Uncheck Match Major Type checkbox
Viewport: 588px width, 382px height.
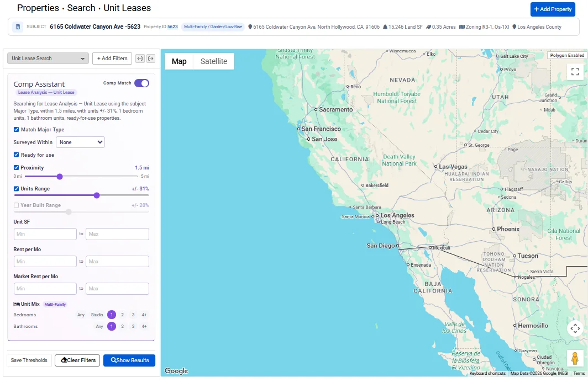[x=16, y=130]
